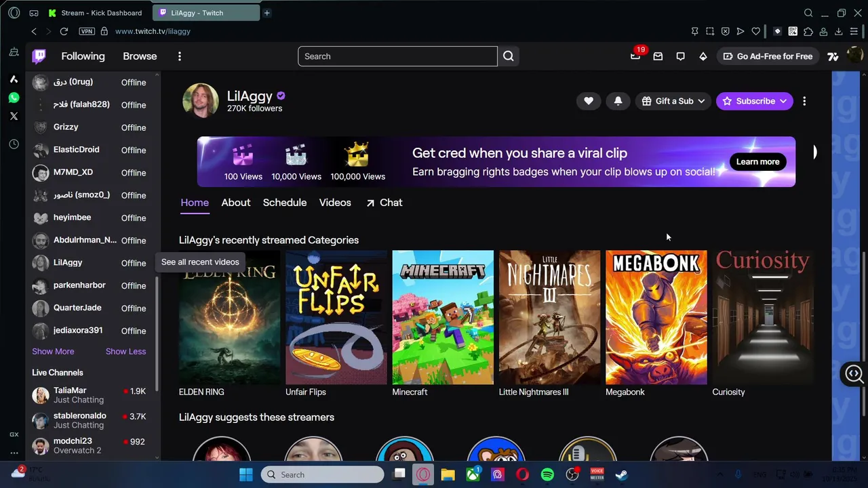
Task: Click the Windows Start button
Action: tap(246, 474)
